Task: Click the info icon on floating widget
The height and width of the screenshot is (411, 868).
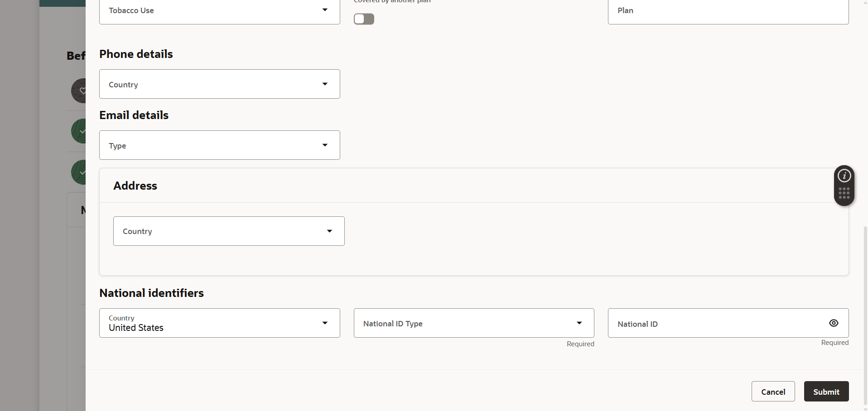Action: 844,176
